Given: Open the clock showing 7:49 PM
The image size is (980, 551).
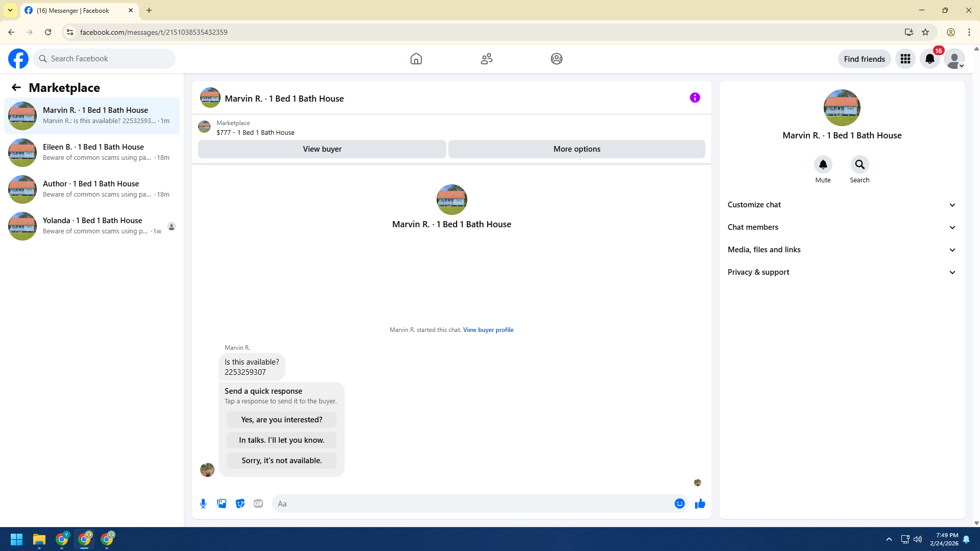Looking at the screenshot, I should (944, 539).
